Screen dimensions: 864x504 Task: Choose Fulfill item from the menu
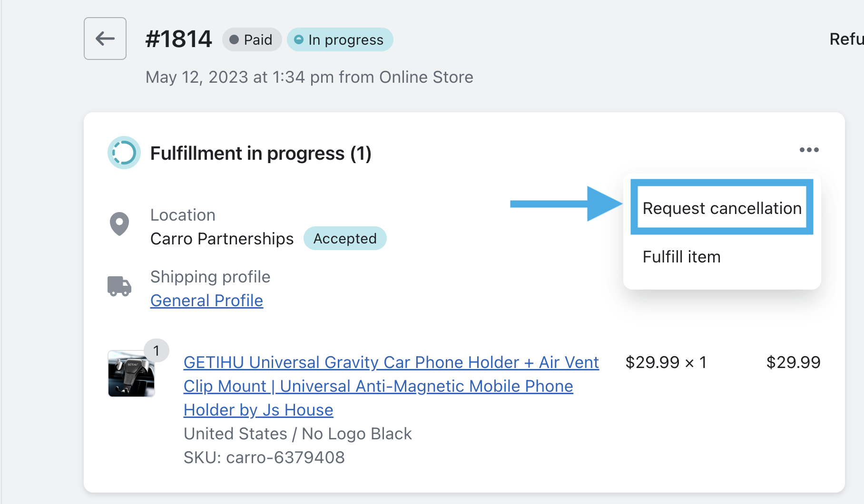681,257
